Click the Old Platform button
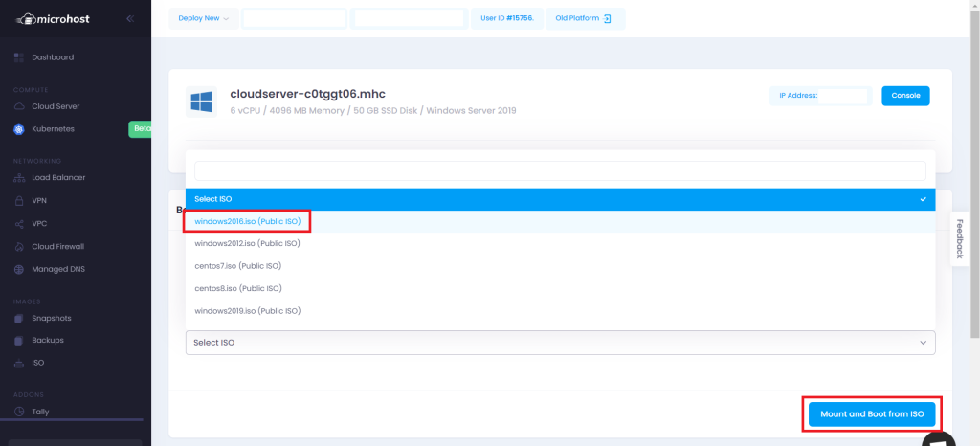Viewport: 980px width, 446px height. pos(585,19)
